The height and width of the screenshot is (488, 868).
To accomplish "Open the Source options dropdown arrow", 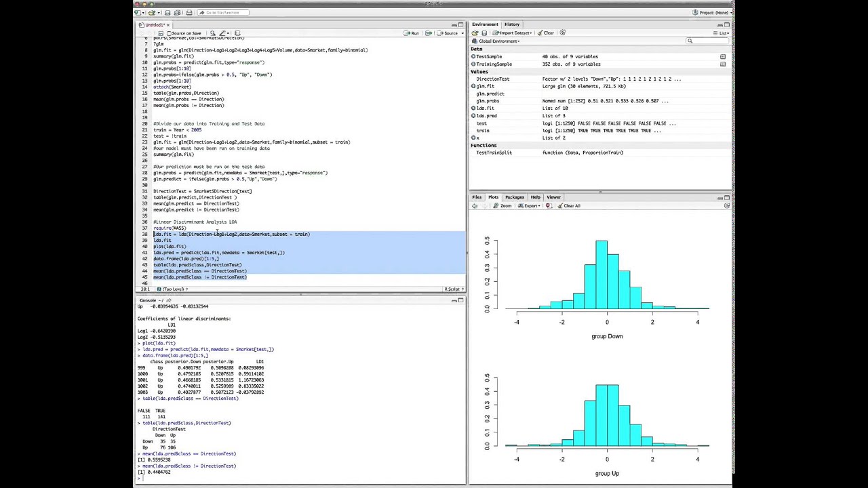I will coord(462,33).
